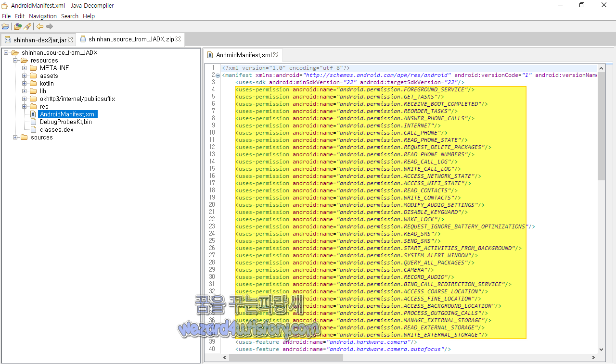Close the shinhan_source_from_JADX.zip tab via its X

[178, 39]
